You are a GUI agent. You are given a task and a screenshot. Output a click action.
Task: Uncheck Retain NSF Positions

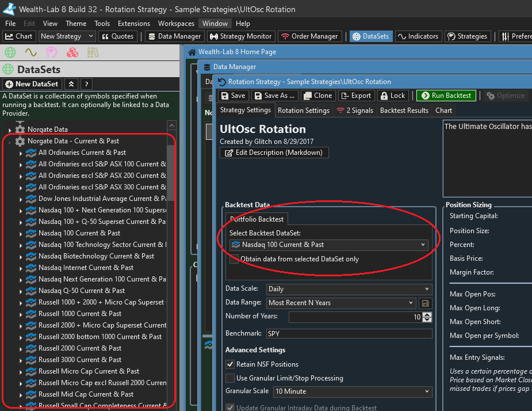point(230,364)
